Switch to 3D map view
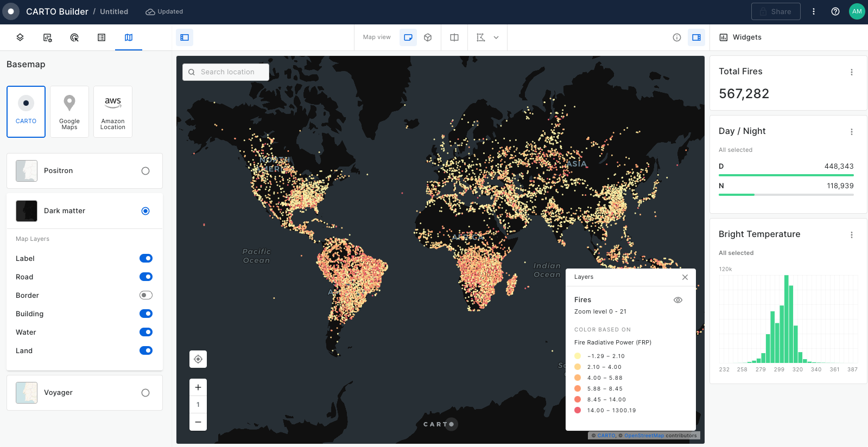Screen dimensions: 868x447 click(x=428, y=37)
